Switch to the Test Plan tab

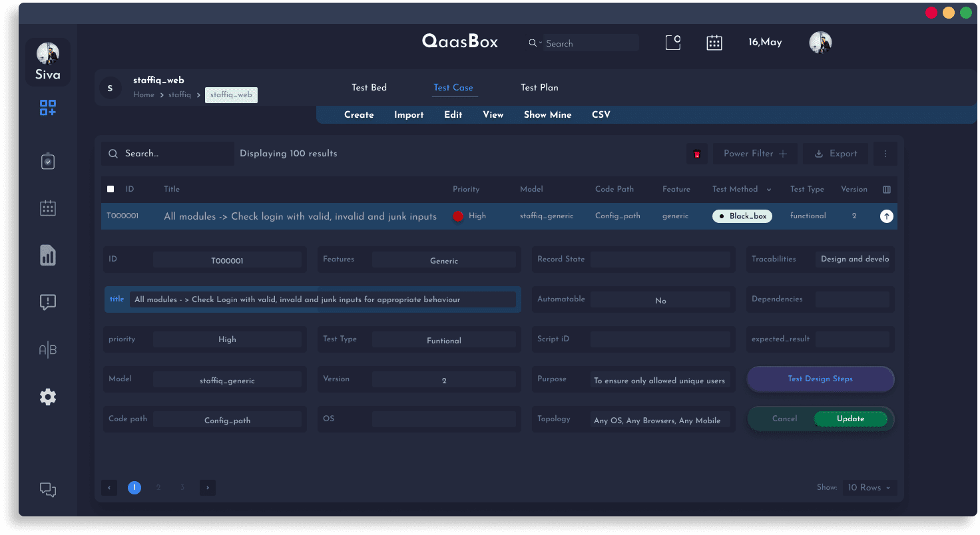click(x=539, y=87)
